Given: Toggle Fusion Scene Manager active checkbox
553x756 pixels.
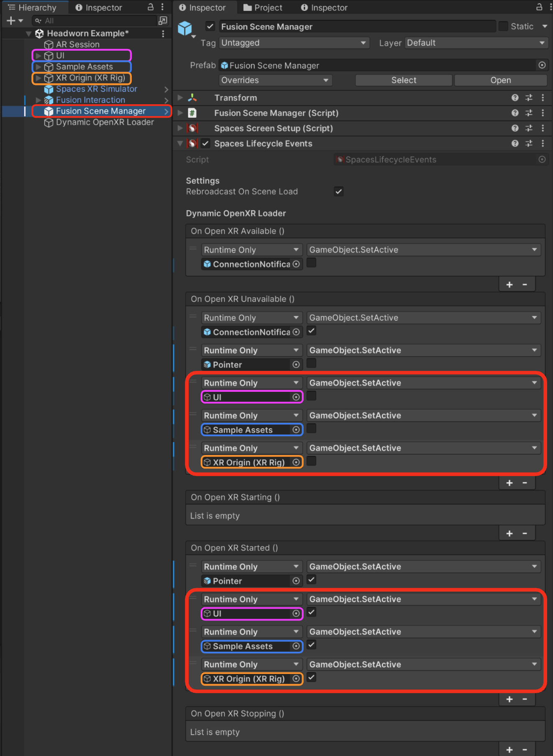Looking at the screenshot, I should (x=210, y=26).
